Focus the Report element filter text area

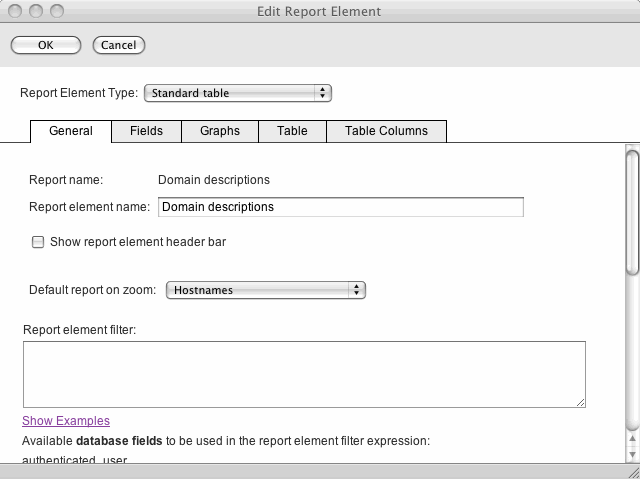(303, 374)
